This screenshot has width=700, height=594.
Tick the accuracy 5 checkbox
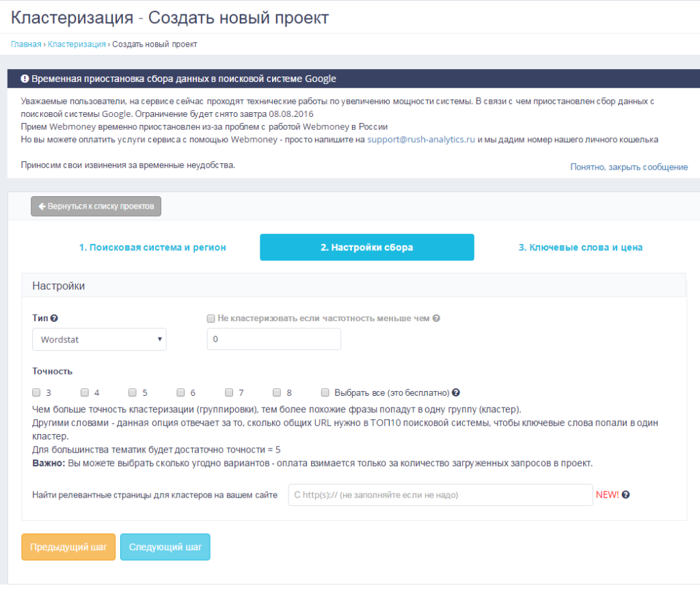pyautogui.click(x=133, y=393)
